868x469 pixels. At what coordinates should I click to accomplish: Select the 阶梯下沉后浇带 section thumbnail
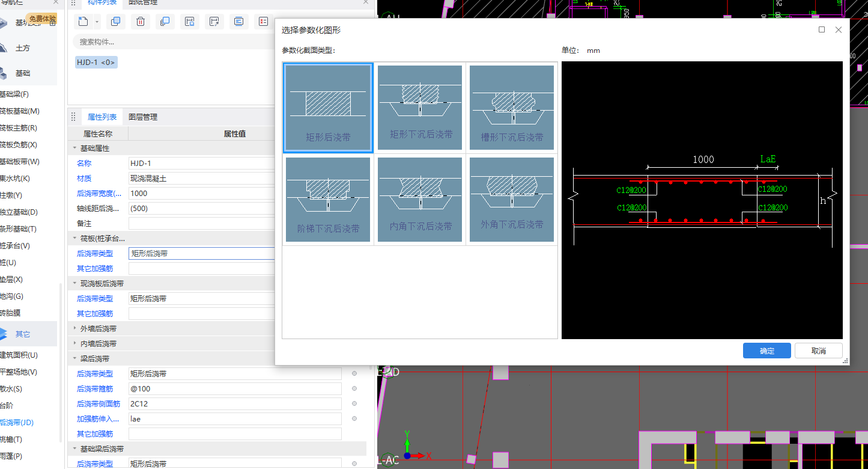(328, 200)
